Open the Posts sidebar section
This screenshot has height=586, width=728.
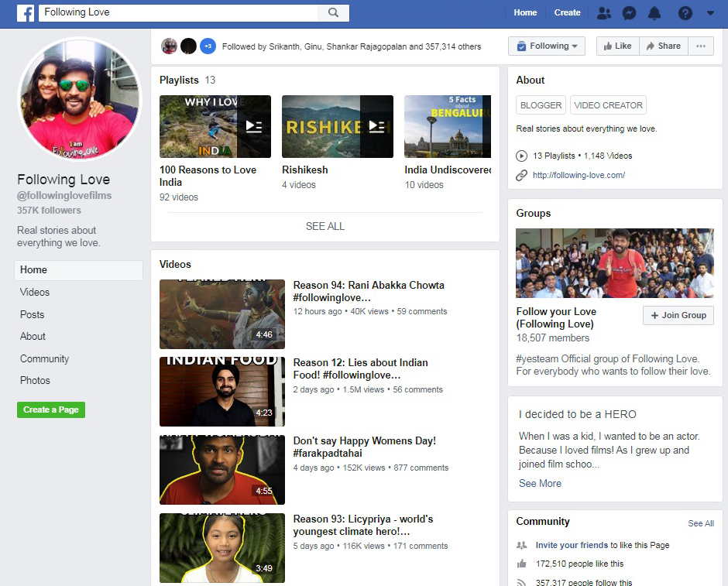click(x=32, y=314)
